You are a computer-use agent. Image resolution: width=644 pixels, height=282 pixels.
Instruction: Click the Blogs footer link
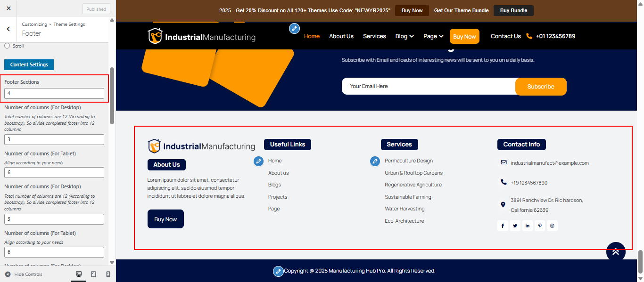274,185
